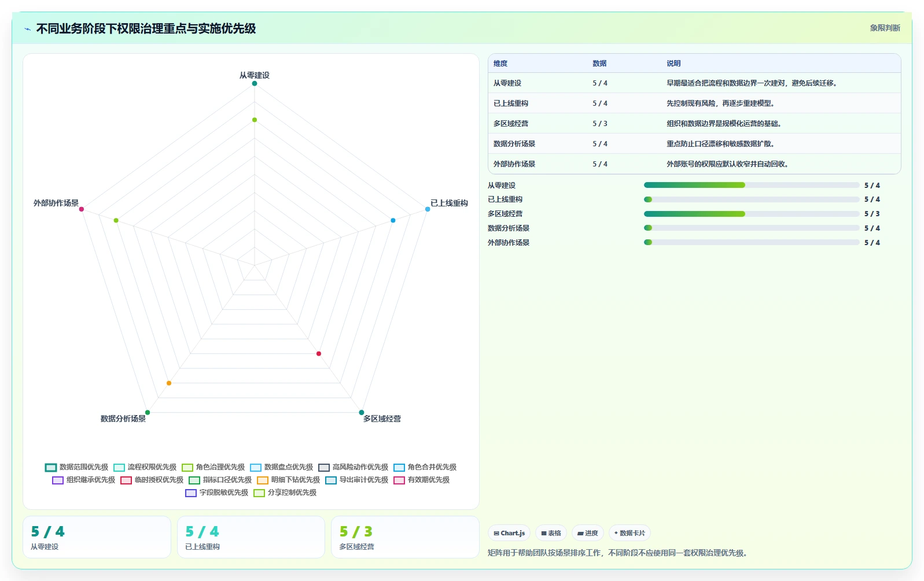This screenshot has width=924, height=581.
Task: Toggle 组织继承优先级 legend series
Action: pyautogui.click(x=83, y=480)
